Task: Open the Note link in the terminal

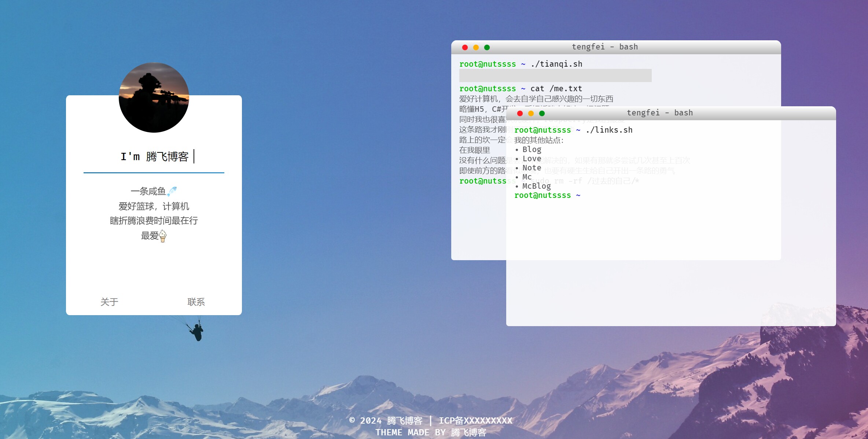Action: [x=532, y=168]
